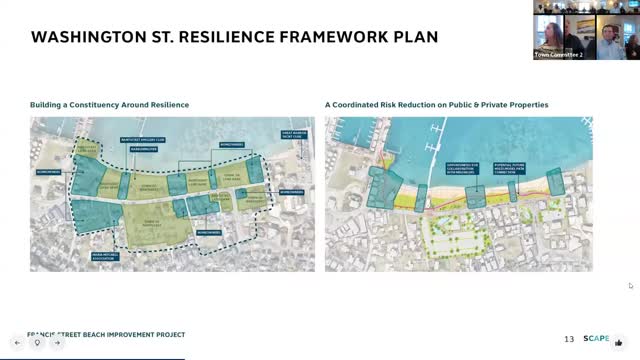Image resolution: width=640 pixels, height=360 pixels.
Task: Click 'Potential Future' path connection callout
Action: coord(509,169)
